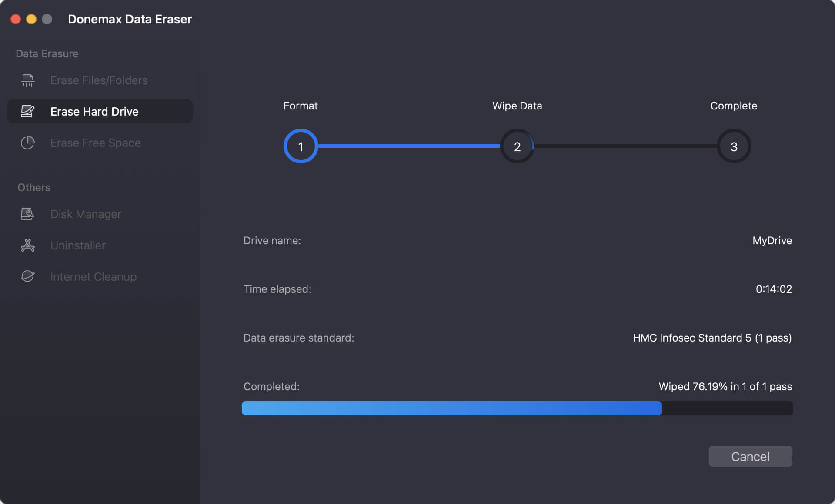The image size is (835, 504).
Task: Click the Data Erasure section header
Action: (47, 53)
